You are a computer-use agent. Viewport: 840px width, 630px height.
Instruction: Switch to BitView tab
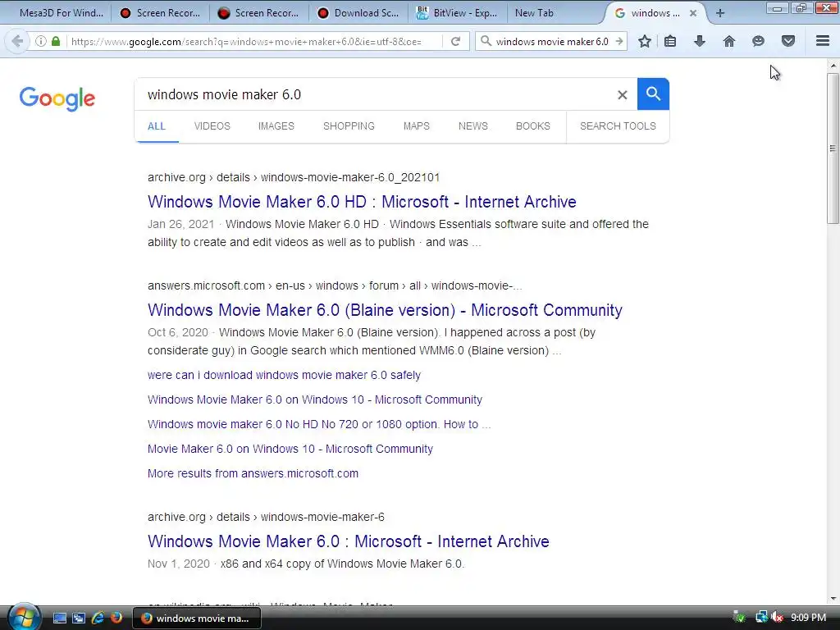point(458,13)
